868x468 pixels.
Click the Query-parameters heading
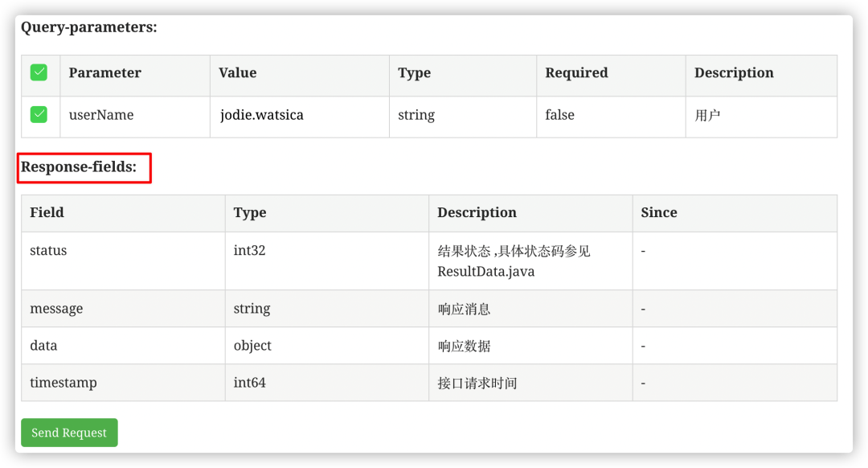pos(89,27)
